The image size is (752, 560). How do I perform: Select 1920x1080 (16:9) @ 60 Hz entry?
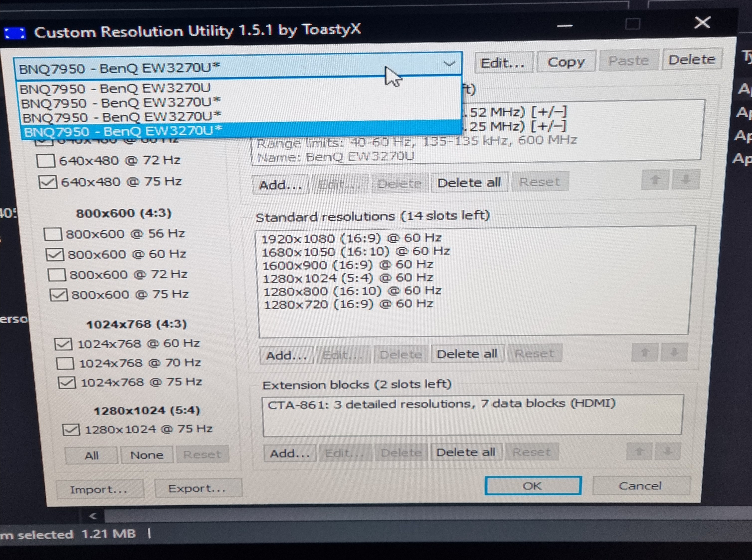351,238
